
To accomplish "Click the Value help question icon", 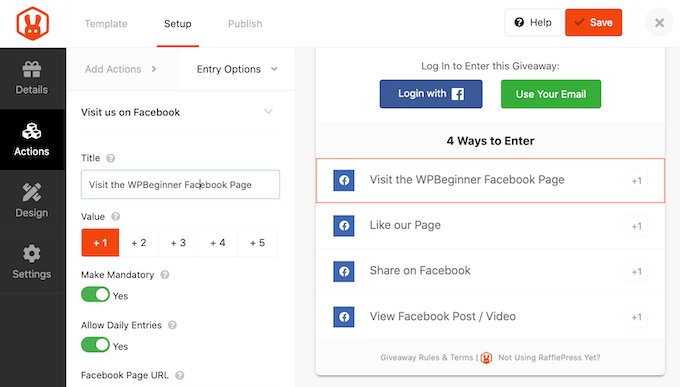I will coord(115,216).
